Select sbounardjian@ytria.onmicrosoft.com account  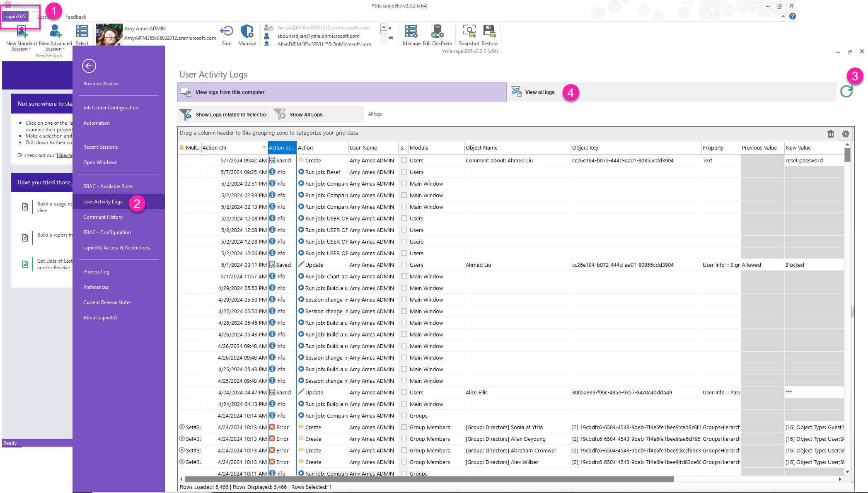click(x=318, y=36)
